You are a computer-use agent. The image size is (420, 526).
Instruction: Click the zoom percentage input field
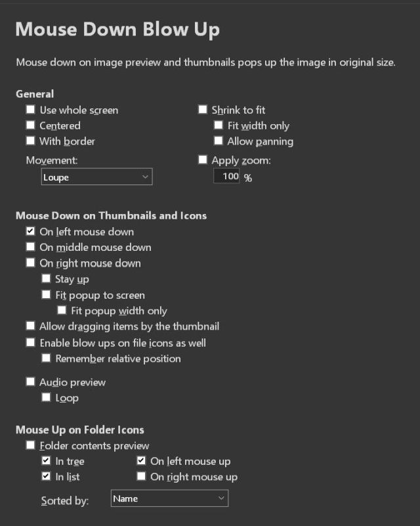227,177
